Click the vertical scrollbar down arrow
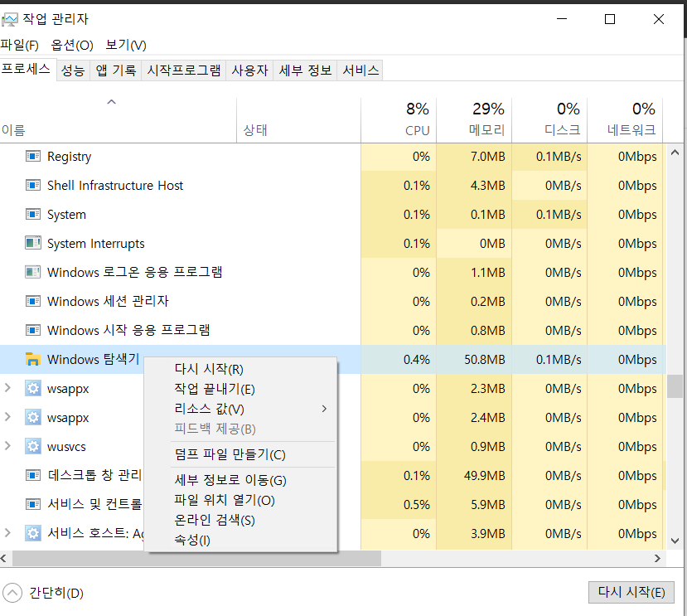The image size is (687, 616). pyautogui.click(x=675, y=541)
